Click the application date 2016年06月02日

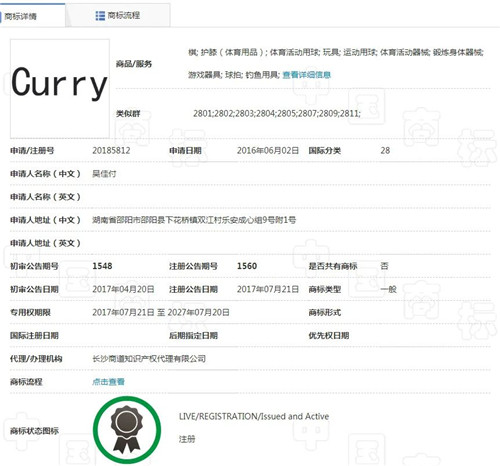coord(268,150)
